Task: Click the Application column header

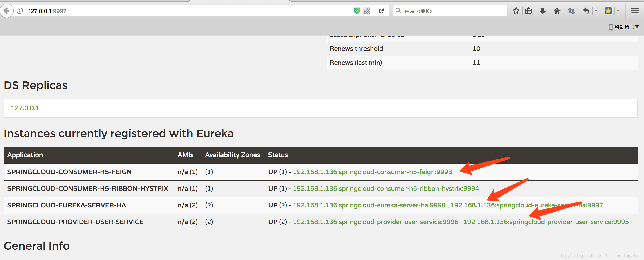Action: pos(25,155)
